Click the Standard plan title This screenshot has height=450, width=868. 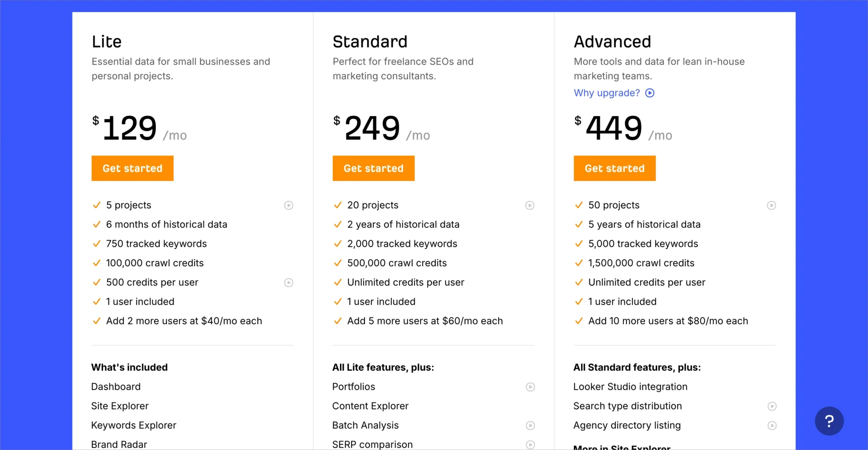370,41
